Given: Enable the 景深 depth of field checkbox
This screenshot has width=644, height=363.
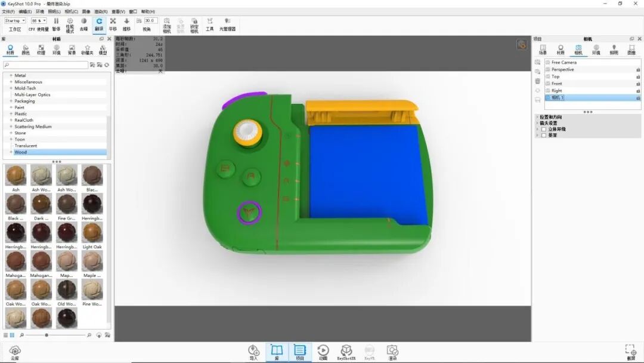Looking at the screenshot, I should (x=543, y=135).
